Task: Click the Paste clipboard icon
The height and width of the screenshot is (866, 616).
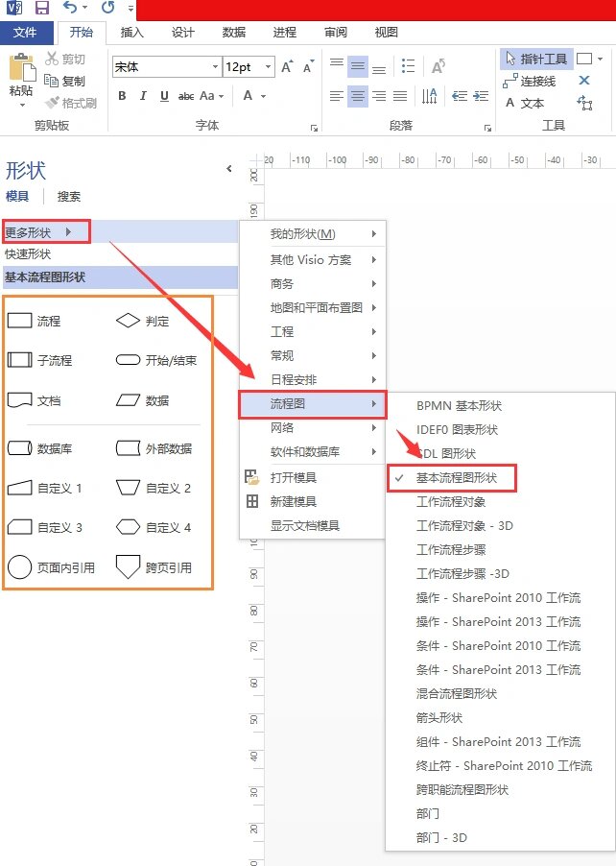Action: coord(23,68)
